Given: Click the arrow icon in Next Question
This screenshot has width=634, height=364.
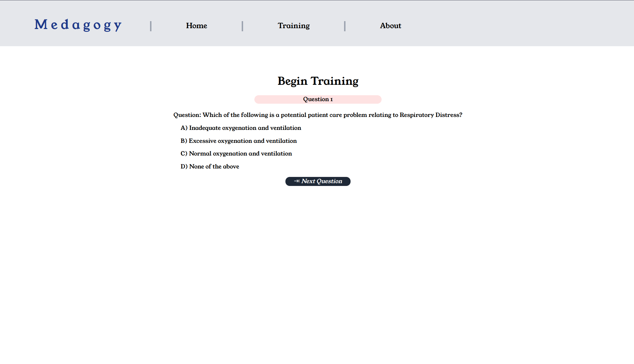Looking at the screenshot, I should (296, 181).
